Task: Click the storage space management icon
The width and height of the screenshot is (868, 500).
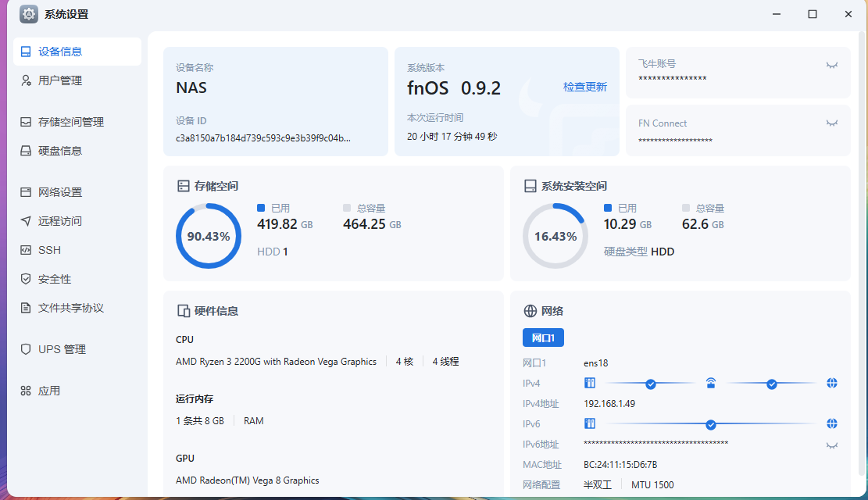Action: (x=26, y=122)
